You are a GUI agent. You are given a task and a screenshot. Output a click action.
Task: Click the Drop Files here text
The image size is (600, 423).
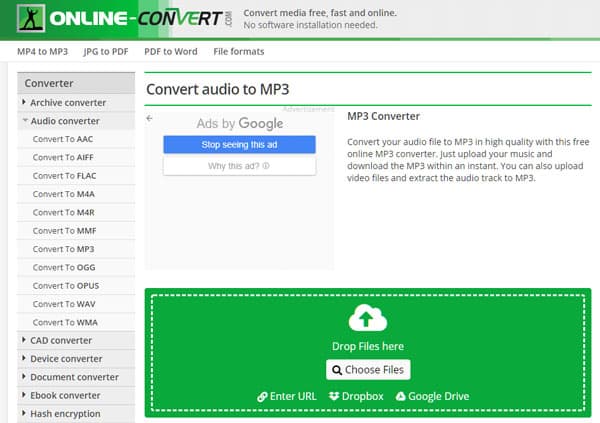(x=368, y=346)
